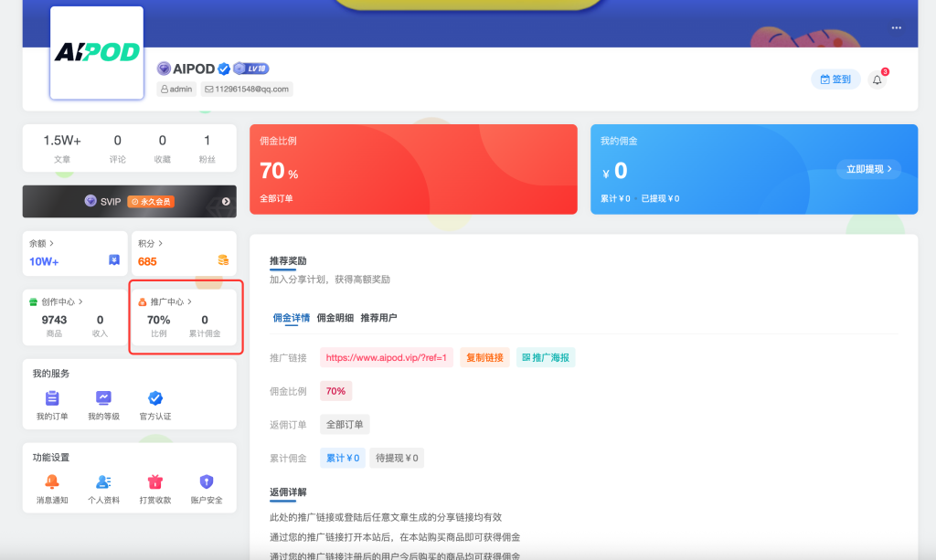Open 立即提现 withdrawal link
The image size is (936, 560).
point(867,169)
